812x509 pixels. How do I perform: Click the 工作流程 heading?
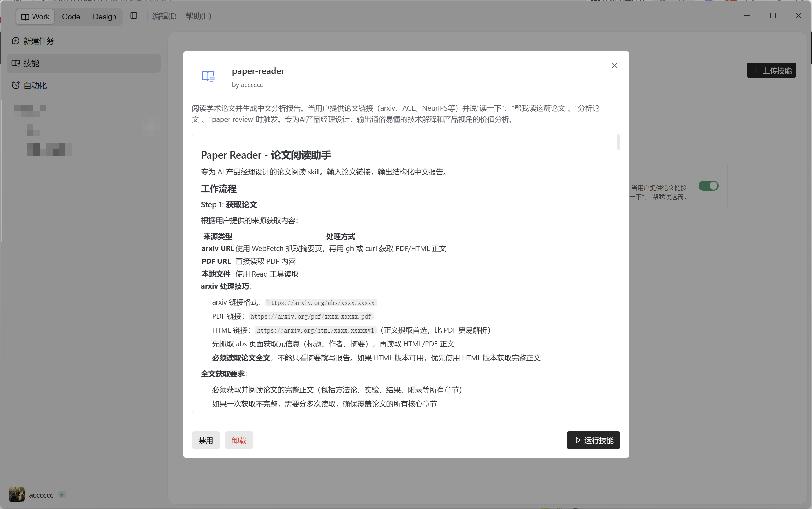click(219, 188)
